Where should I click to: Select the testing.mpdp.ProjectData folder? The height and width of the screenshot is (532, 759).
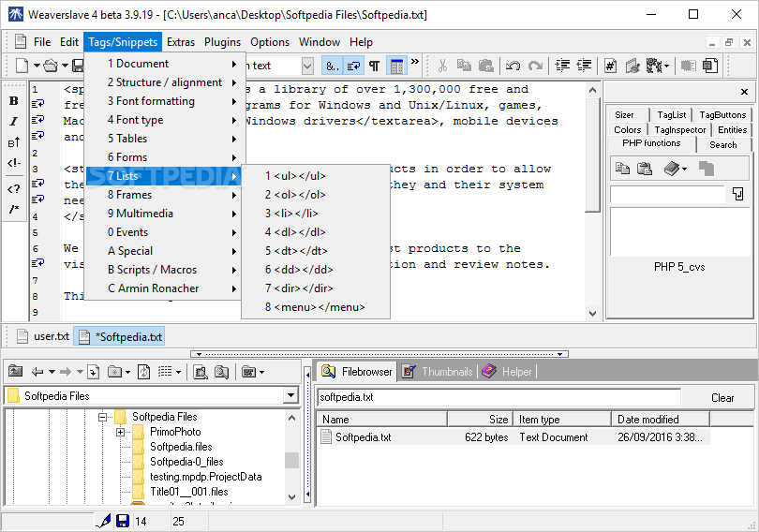pos(205,477)
